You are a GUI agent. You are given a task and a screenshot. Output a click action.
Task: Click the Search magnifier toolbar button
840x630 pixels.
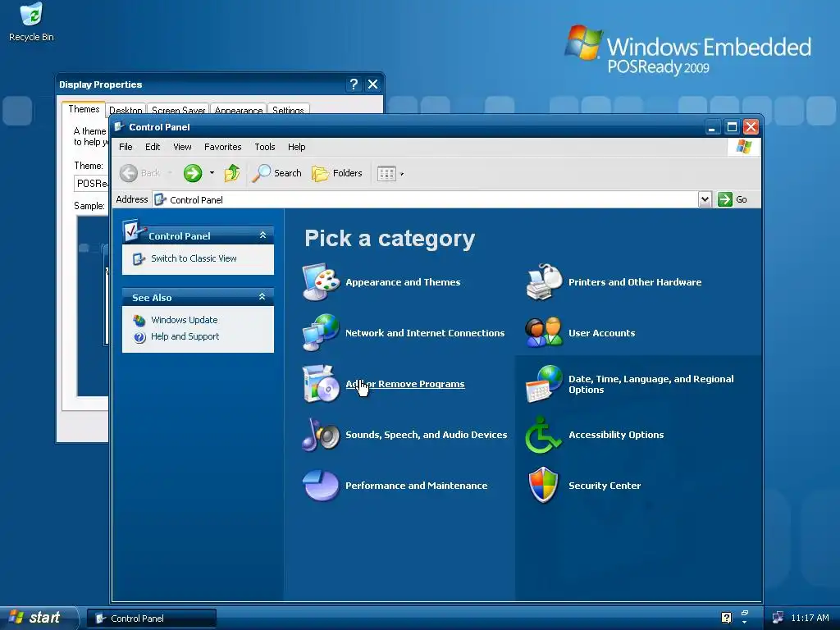click(277, 173)
